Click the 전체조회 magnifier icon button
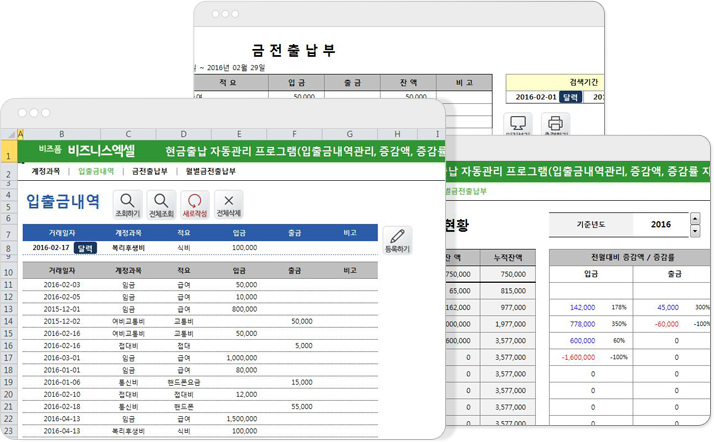 point(161,204)
